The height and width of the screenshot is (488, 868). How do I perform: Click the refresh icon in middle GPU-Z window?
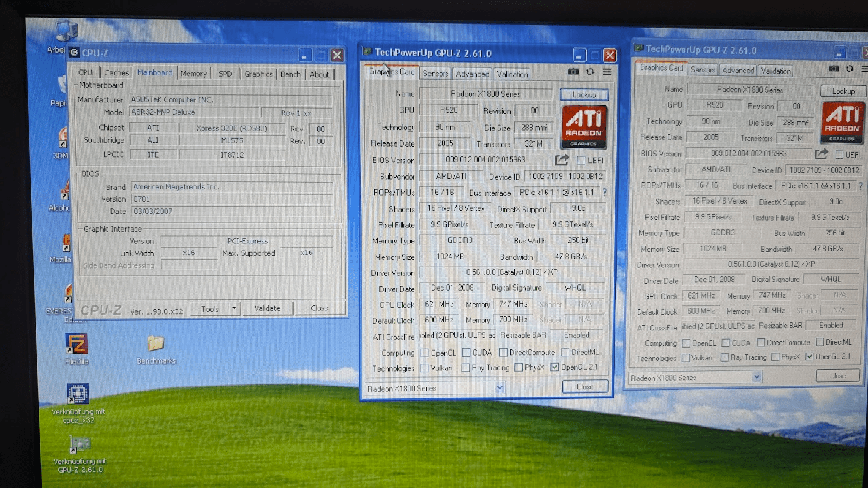pos(590,72)
